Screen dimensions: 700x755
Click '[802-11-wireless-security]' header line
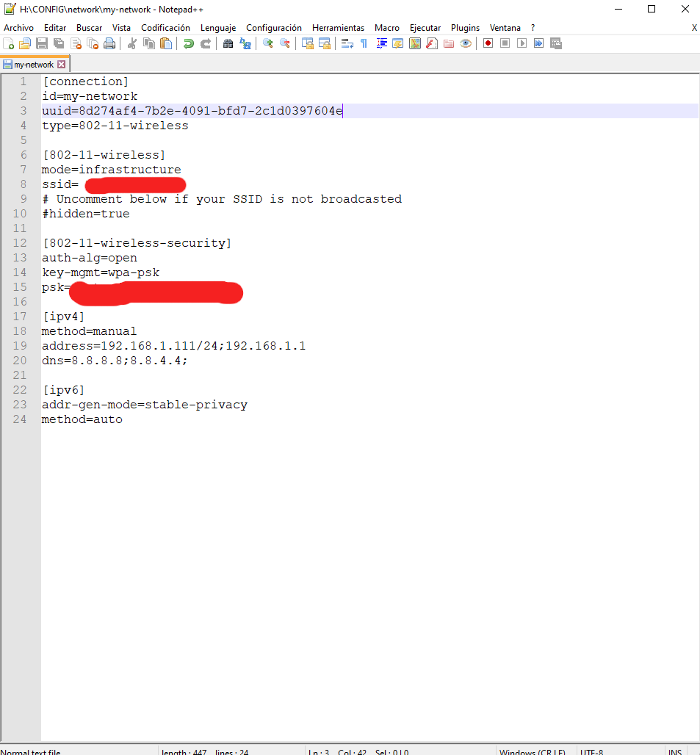137,243
